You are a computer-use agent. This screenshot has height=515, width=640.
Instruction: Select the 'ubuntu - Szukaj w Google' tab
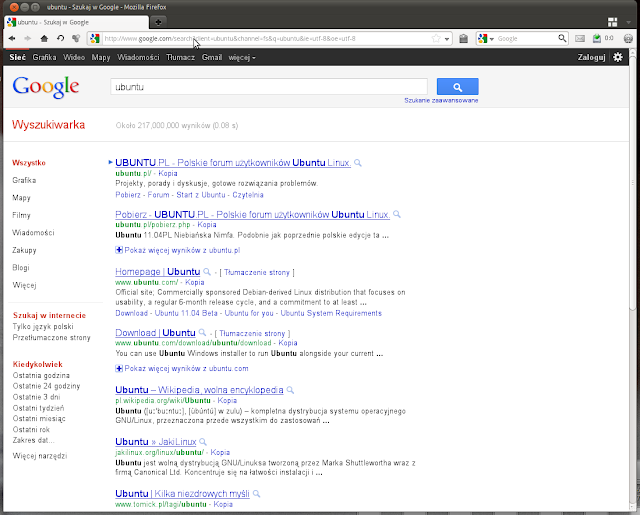point(76,22)
